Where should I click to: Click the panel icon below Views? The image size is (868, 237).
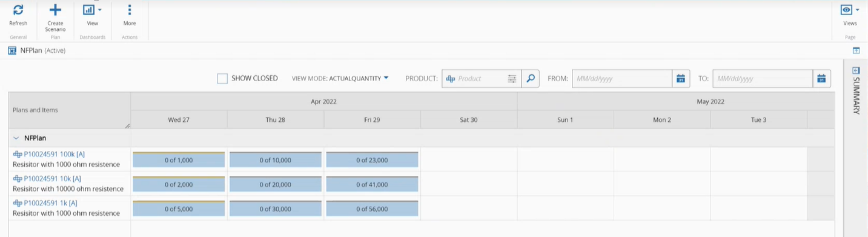(856, 50)
